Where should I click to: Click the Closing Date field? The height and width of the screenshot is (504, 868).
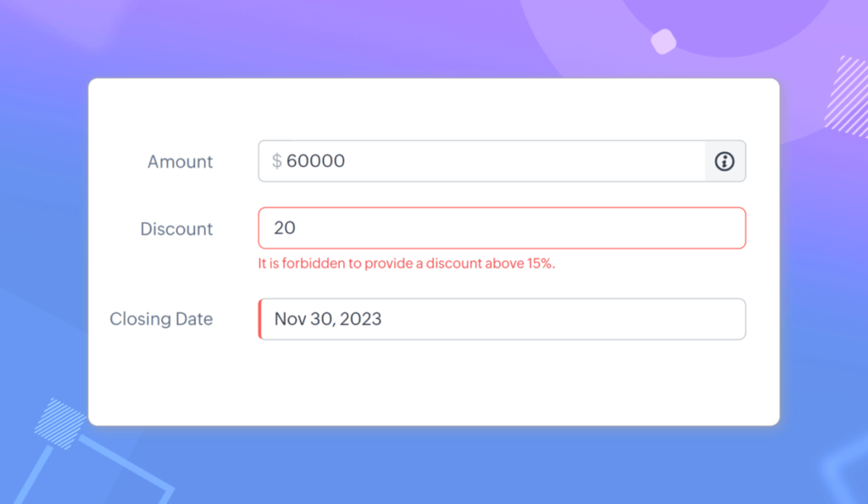[x=500, y=319]
